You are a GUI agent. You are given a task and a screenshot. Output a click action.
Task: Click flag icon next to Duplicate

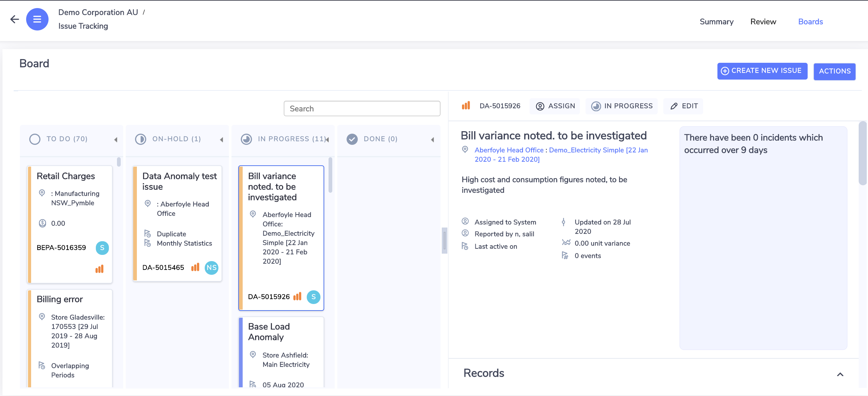(x=147, y=233)
